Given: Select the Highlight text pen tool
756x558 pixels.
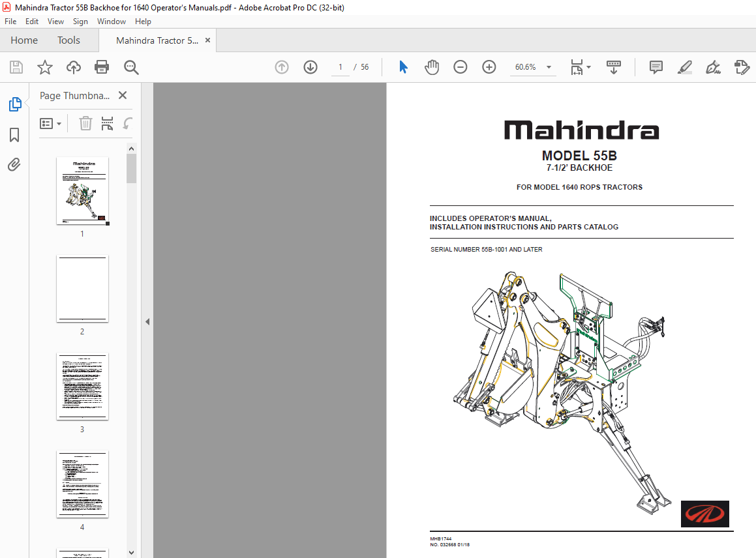Looking at the screenshot, I should click(685, 67).
